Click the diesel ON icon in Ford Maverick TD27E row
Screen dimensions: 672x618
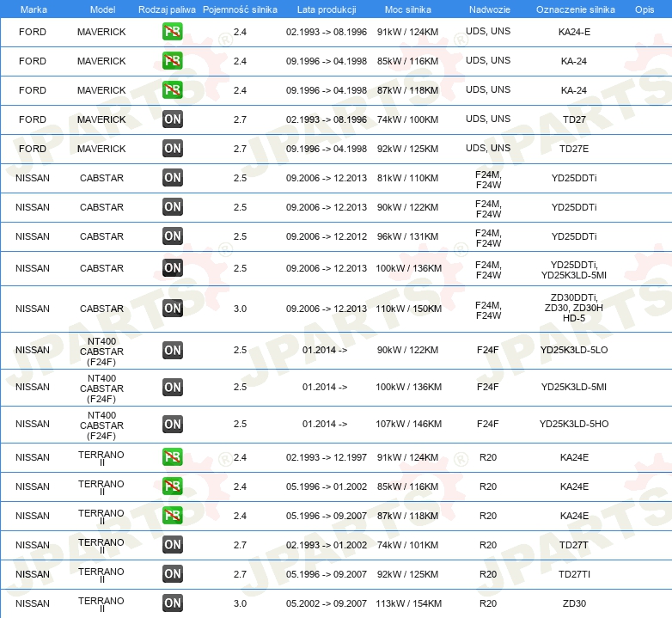point(172,149)
